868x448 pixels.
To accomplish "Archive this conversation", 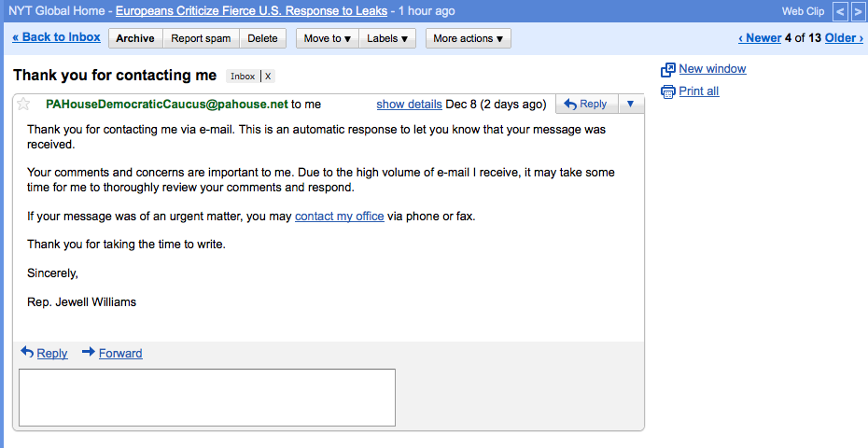I will point(135,38).
